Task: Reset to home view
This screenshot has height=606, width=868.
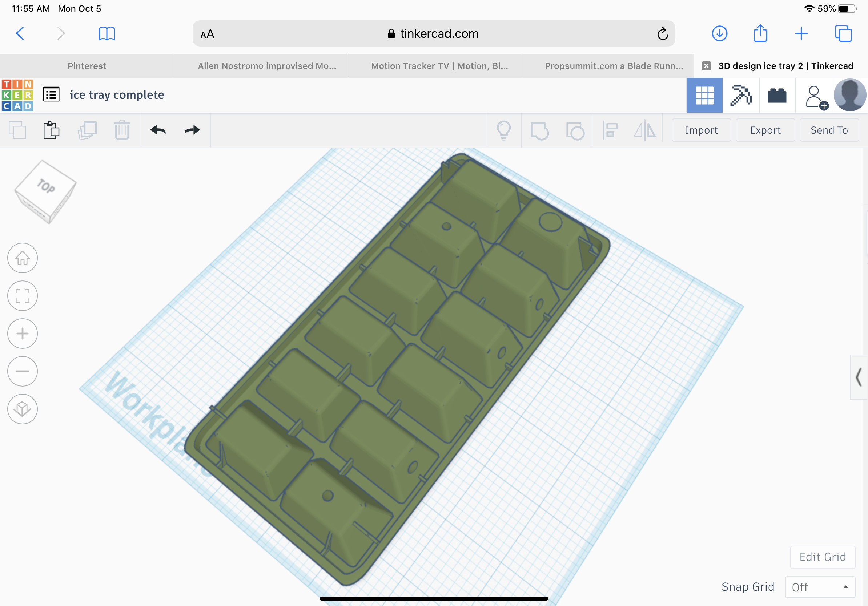Action: (22, 258)
